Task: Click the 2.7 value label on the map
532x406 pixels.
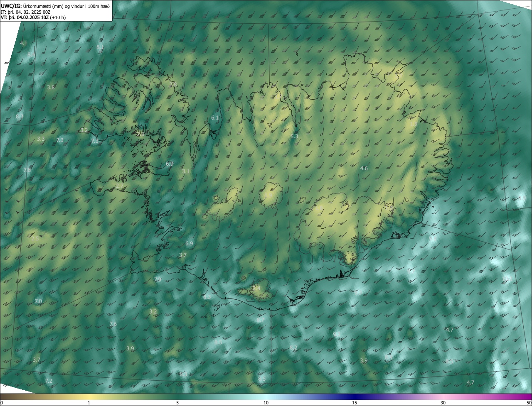Action: [119, 186]
